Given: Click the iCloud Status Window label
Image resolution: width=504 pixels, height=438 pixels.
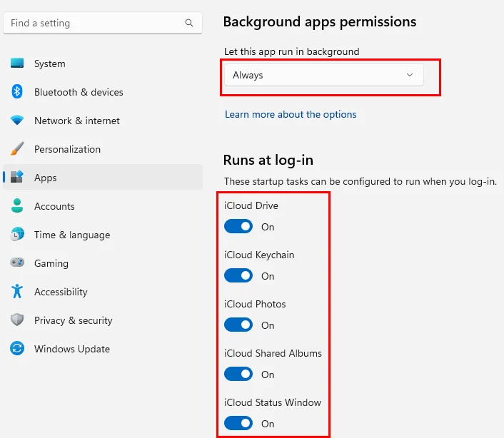Looking at the screenshot, I should [273, 402].
